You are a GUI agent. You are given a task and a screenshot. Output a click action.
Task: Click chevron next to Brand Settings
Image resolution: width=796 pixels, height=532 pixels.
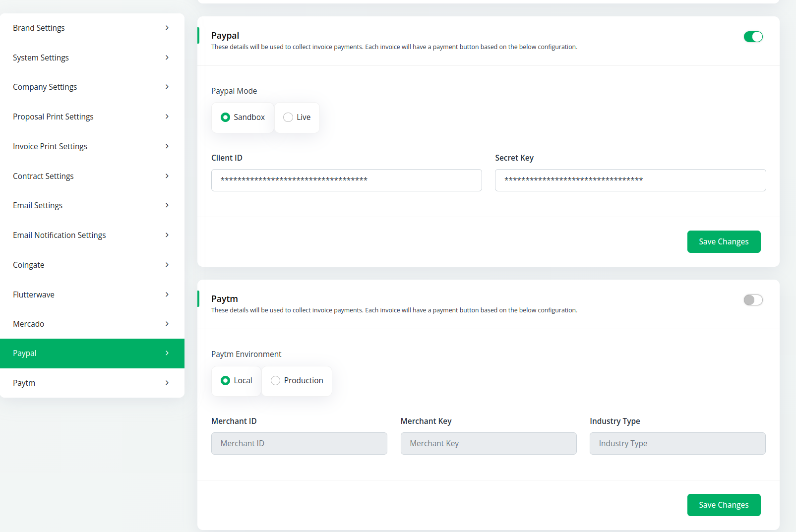(x=167, y=28)
